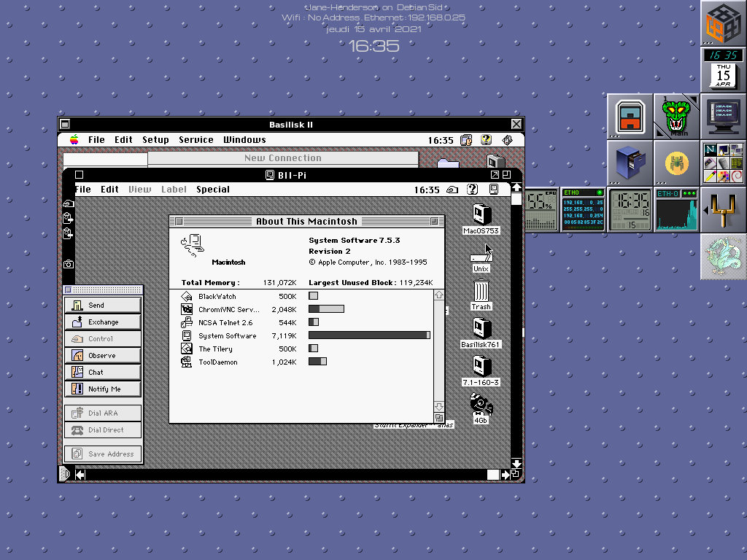Viewport: 747px width, 560px height.
Task: Open the Setup menu in Basilisk II
Action: click(x=155, y=139)
